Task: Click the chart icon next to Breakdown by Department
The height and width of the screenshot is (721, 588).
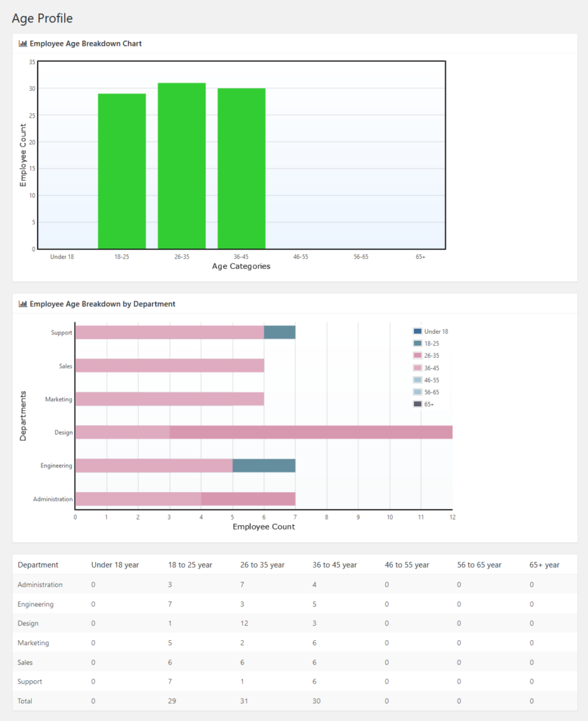Action: (x=22, y=303)
